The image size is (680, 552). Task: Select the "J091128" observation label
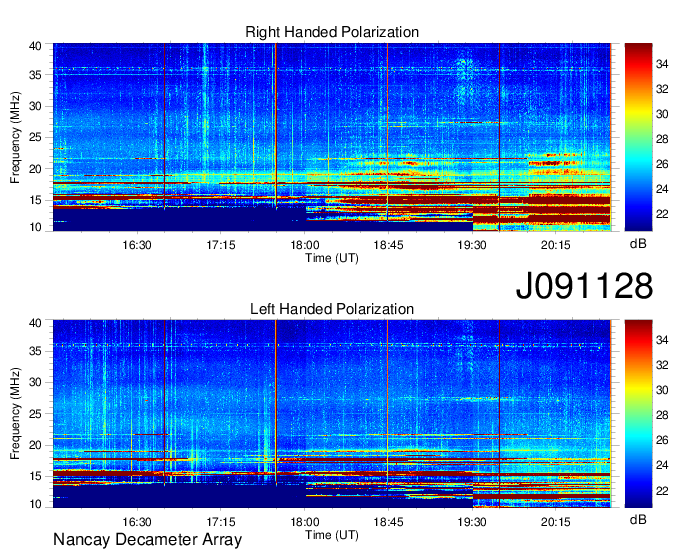(x=584, y=285)
